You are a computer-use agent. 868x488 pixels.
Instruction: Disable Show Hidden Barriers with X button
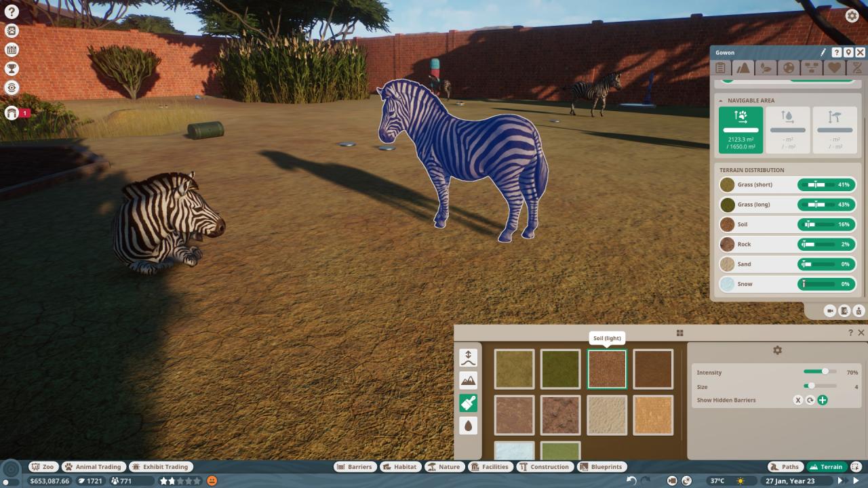[798, 400]
